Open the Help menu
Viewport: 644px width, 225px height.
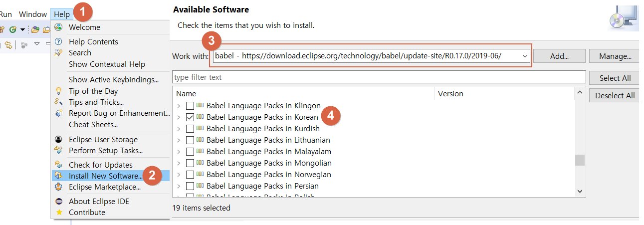click(x=62, y=14)
